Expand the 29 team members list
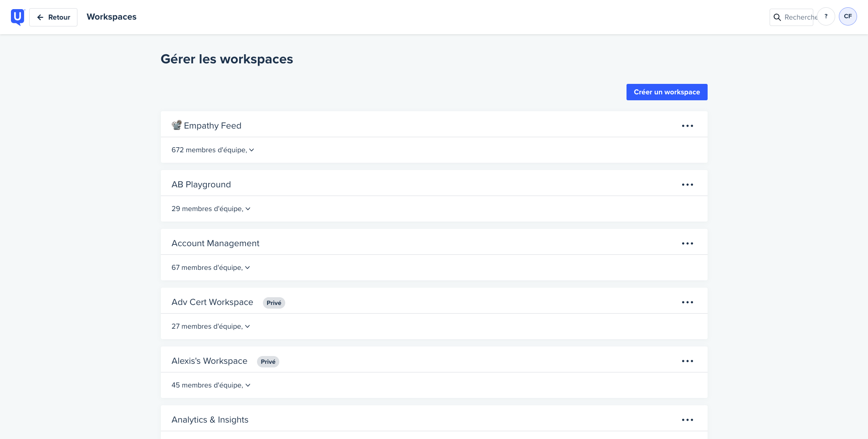The width and height of the screenshot is (868, 439). coord(248,208)
